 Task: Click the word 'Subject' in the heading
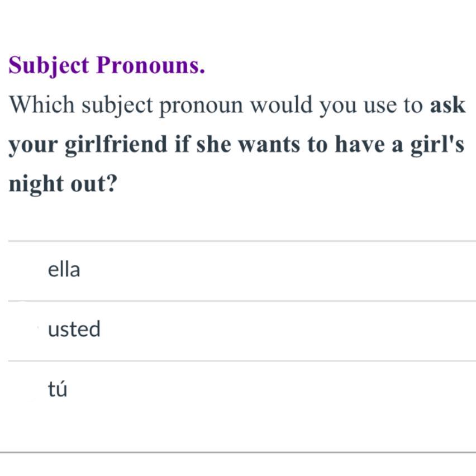(x=49, y=66)
